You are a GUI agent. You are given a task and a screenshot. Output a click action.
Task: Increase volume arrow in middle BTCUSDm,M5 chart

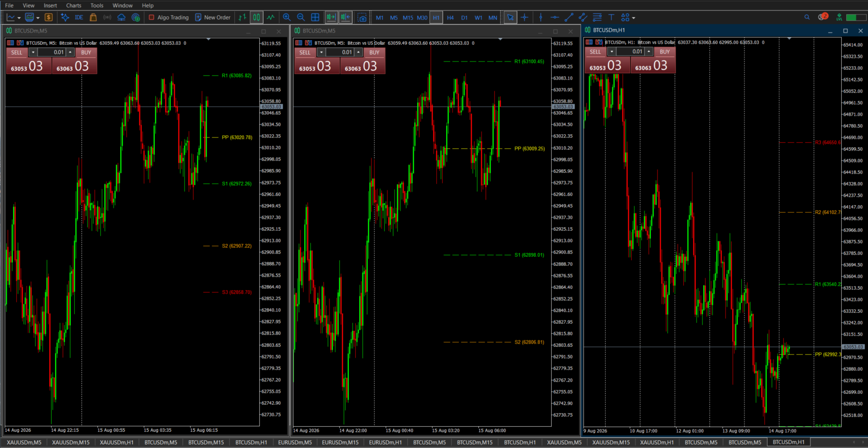pyautogui.click(x=358, y=52)
